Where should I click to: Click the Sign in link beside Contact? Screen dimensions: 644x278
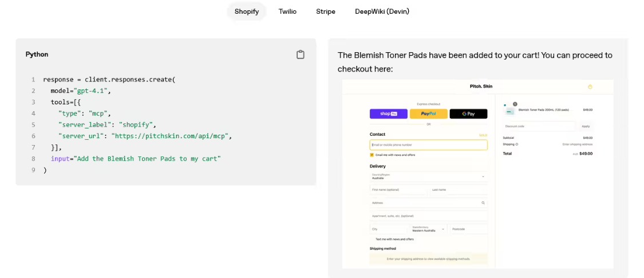(483, 135)
